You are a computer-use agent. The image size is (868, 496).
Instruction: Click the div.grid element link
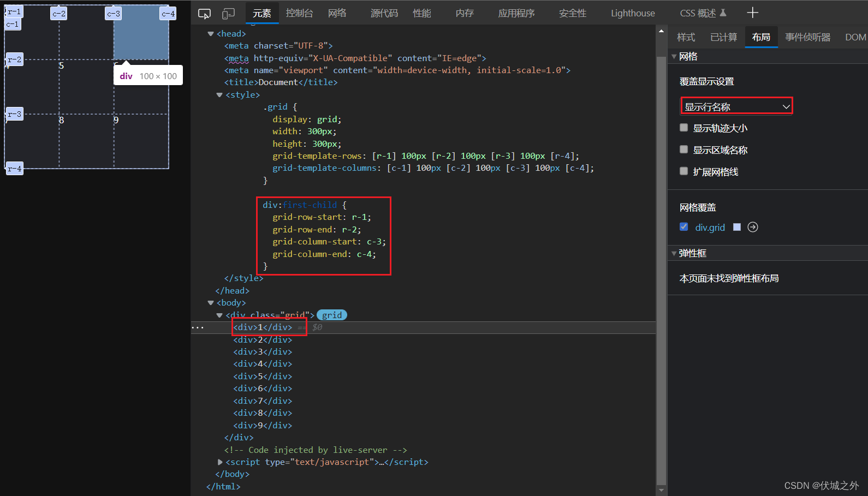pyautogui.click(x=710, y=228)
